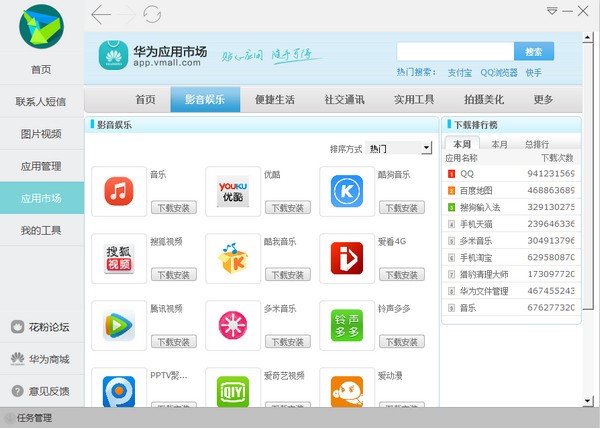Open the 爱动漫 app icon
This screenshot has width=601, height=430.
click(x=346, y=391)
